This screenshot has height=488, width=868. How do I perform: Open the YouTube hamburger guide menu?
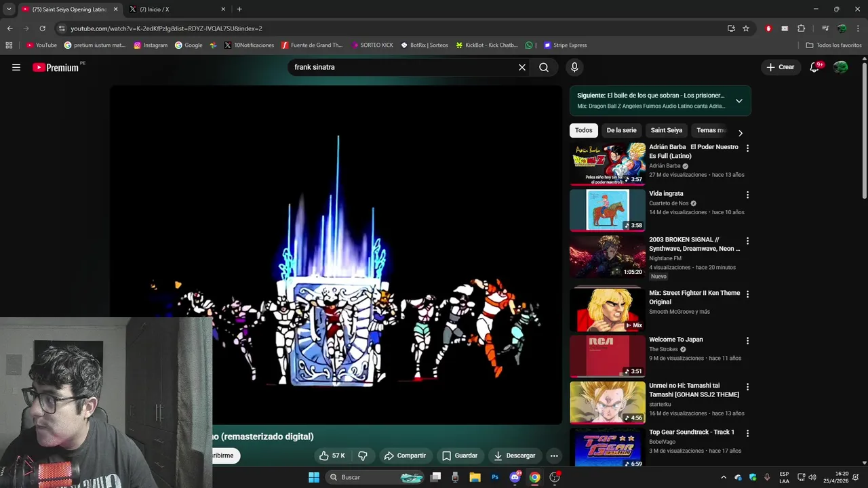tap(16, 67)
